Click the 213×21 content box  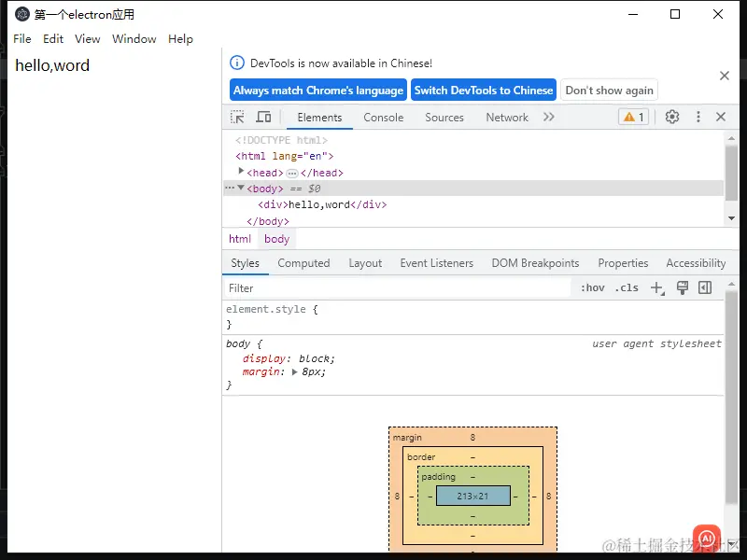tap(473, 497)
